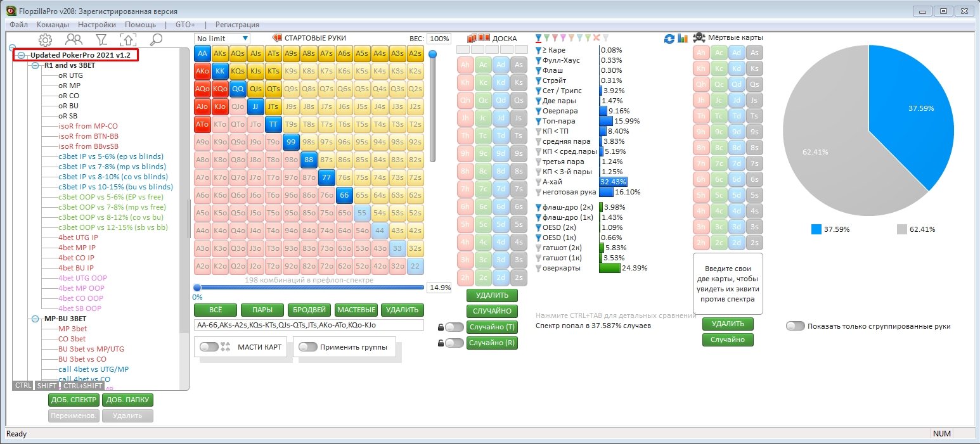Collapse the Updated PokerPro 2021 v1.2 node
This screenshot has height=444, width=980.
[21, 55]
